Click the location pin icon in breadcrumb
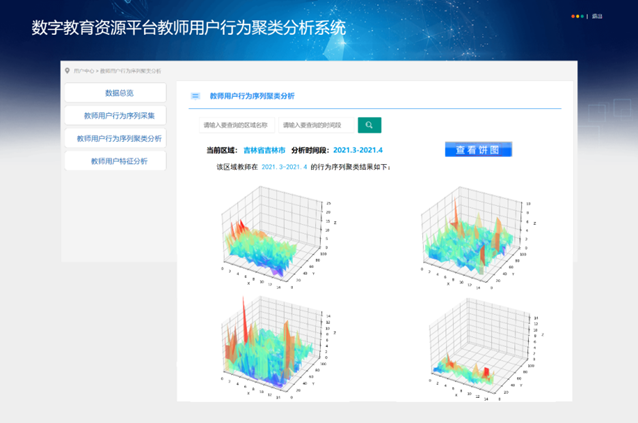Screen dimensions: 638x423 click(x=67, y=71)
